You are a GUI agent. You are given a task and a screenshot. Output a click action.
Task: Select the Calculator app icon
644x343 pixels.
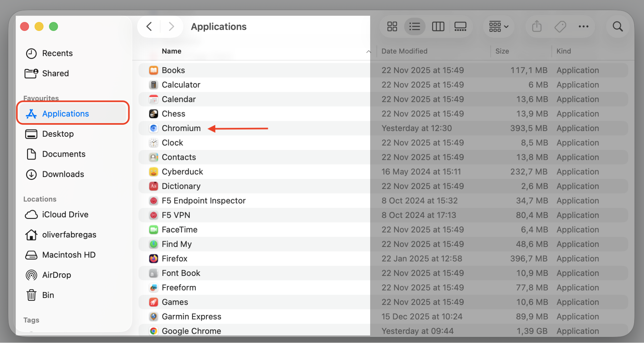coord(154,85)
